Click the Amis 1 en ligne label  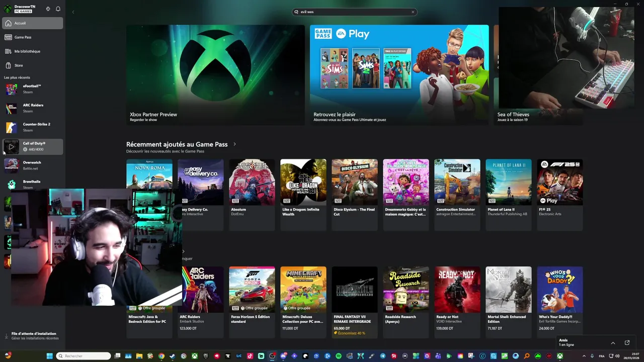pos(566,342)
